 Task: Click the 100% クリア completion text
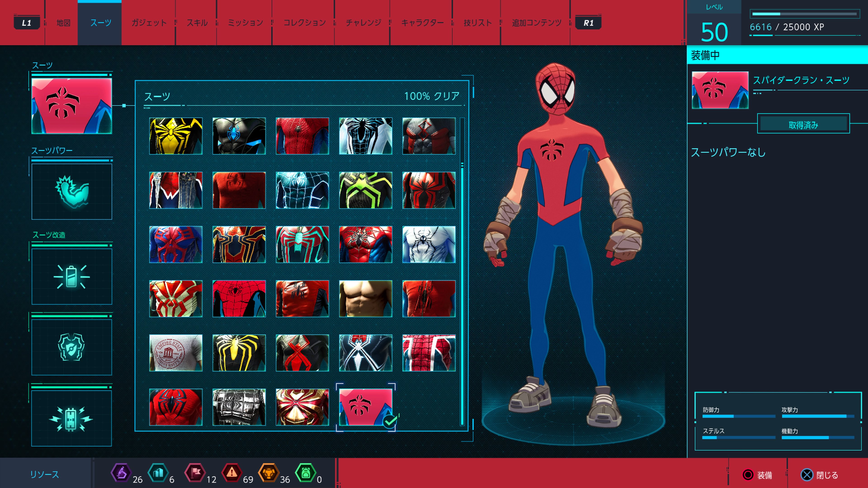pos(432,96)
